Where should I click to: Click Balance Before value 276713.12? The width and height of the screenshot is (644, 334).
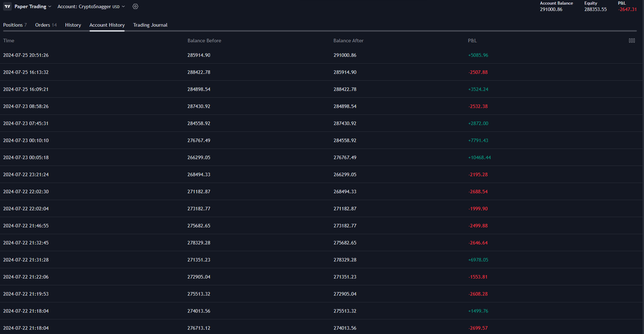click(x=199, y=328)
